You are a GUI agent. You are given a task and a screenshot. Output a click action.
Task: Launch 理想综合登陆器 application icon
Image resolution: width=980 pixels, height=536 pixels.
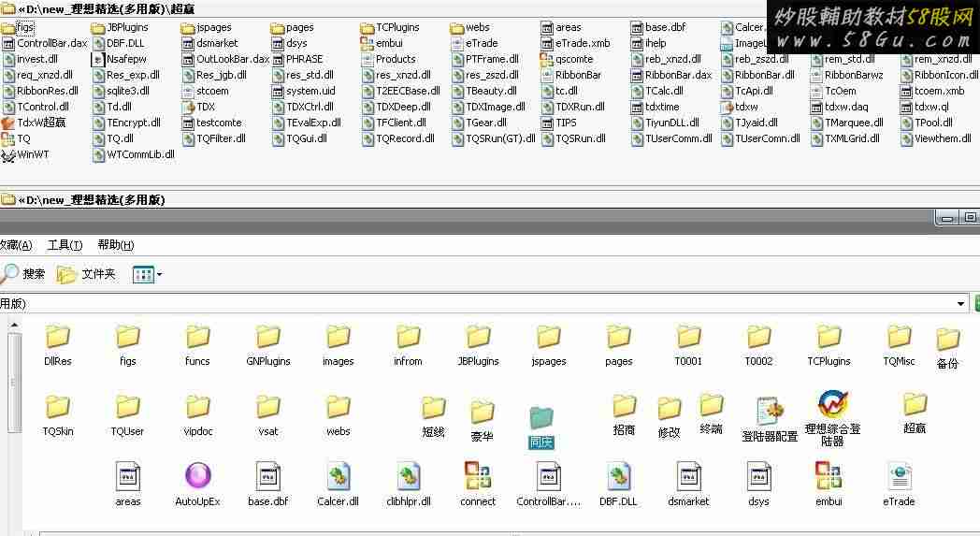tap(832, 418)
